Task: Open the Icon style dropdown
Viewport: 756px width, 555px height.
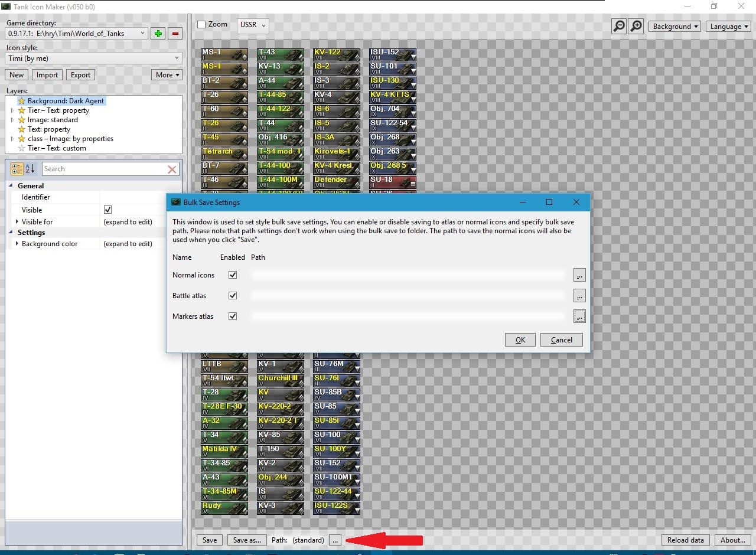Action: [94, 58]
